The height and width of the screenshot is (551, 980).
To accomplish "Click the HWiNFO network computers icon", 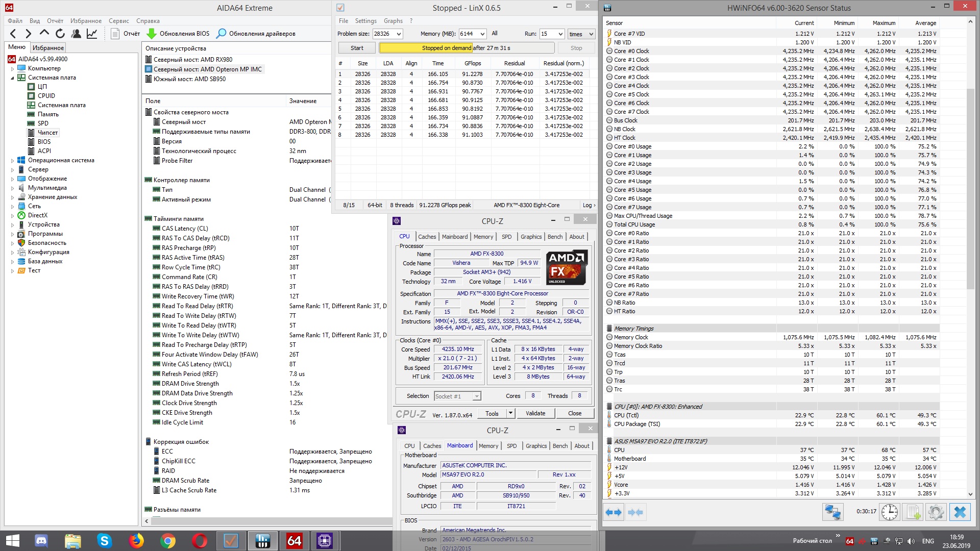I will 832,512.
